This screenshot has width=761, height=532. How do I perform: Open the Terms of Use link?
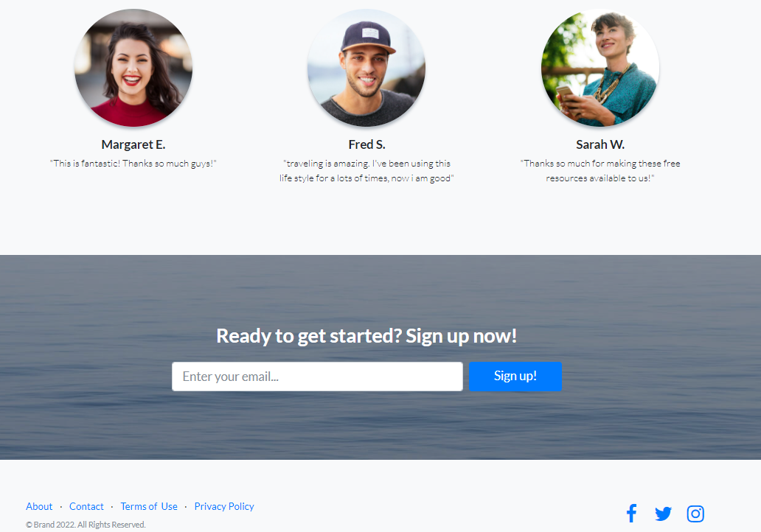coord(149,506)
